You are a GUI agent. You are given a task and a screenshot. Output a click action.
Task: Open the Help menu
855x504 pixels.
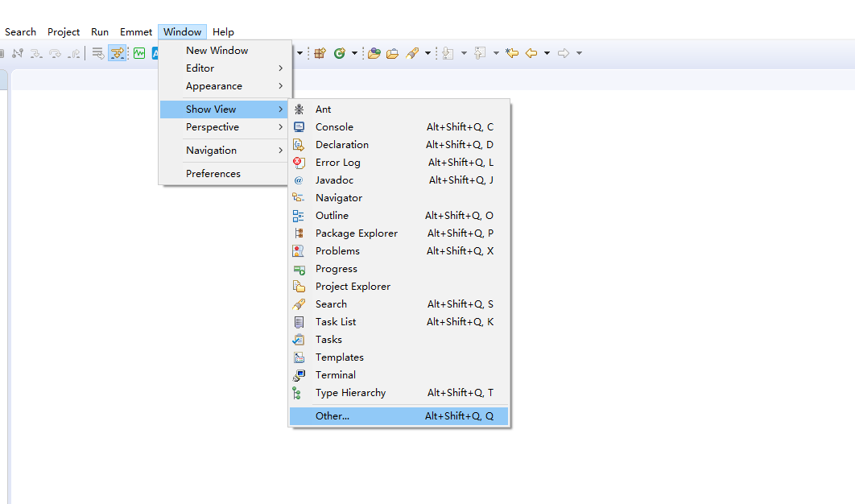click(x=223, y=32)
